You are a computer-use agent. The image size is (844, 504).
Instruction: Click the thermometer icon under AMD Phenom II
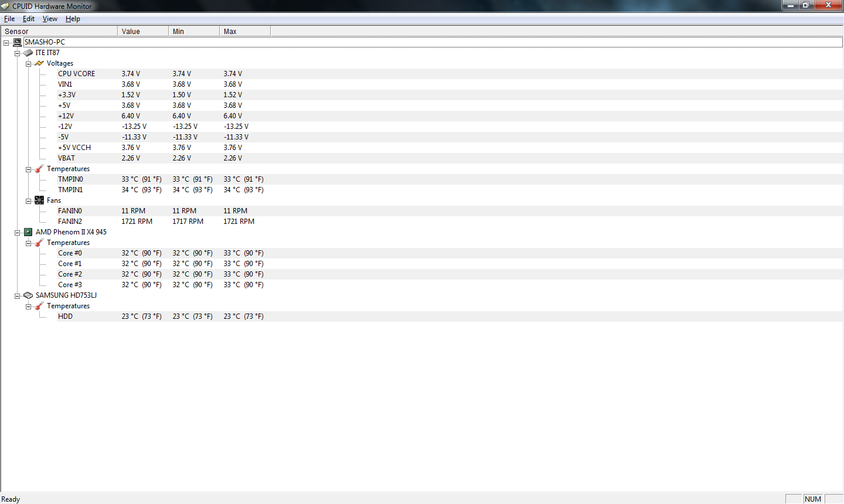click(39, 243)
